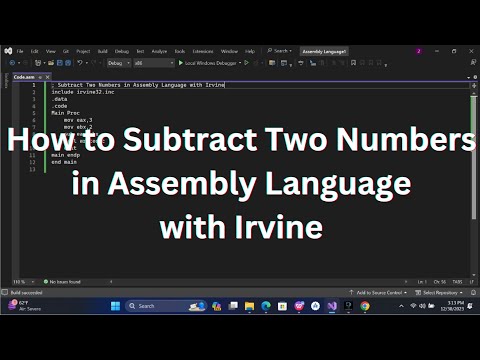Click the blue toolbar icon before the bookmark icons
480x360 pixels.
tap(313, 63)
